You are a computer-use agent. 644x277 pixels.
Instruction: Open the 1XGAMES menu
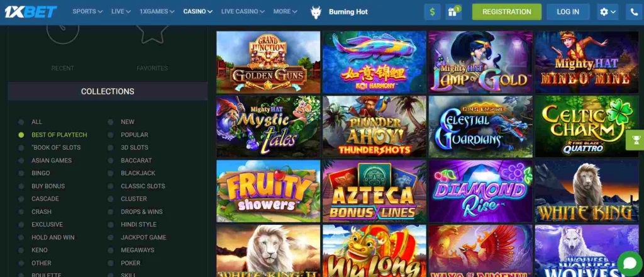click(157, 11)
